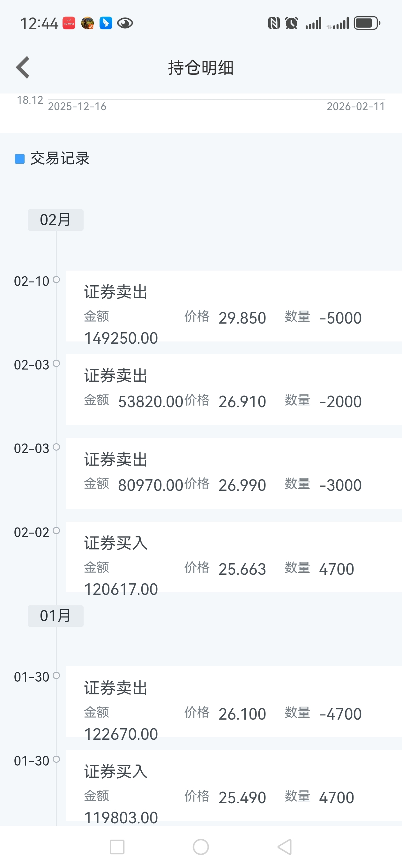Open the 01-30 sell record at 26.100
Screen dimensions: 402x868
click(234, 701)
